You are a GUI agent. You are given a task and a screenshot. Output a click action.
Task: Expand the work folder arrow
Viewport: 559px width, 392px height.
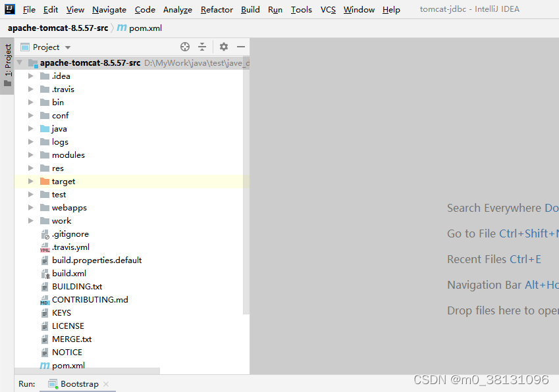[31, 221]
